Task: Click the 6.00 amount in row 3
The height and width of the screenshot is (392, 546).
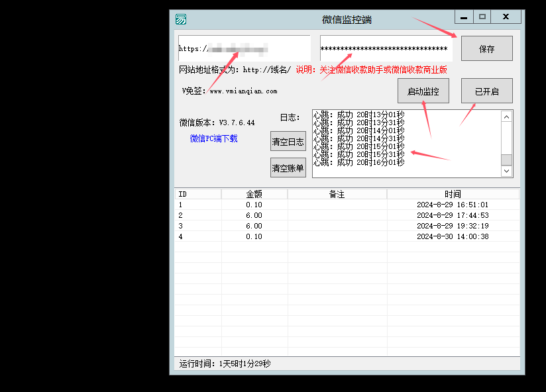Action: (x=254, y=226)
